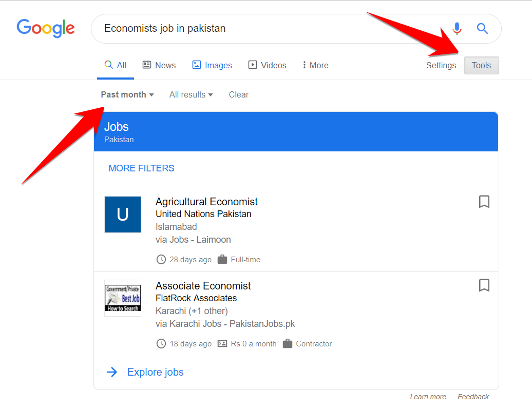Click 'Islamabad' location text

[176, 227]
